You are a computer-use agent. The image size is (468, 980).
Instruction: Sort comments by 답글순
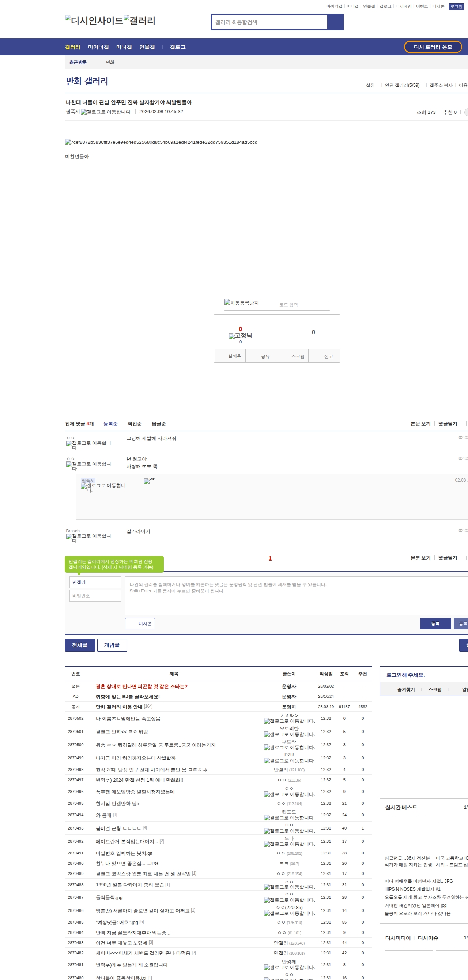pyautogui.click(x=159, y=423)
